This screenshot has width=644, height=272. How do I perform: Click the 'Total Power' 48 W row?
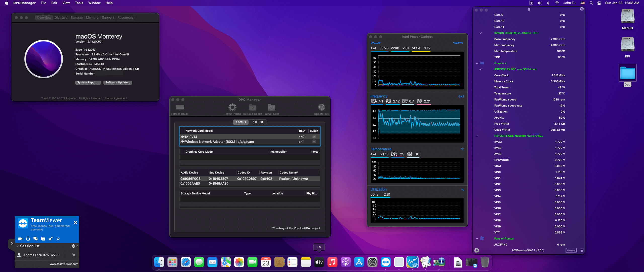529,87
